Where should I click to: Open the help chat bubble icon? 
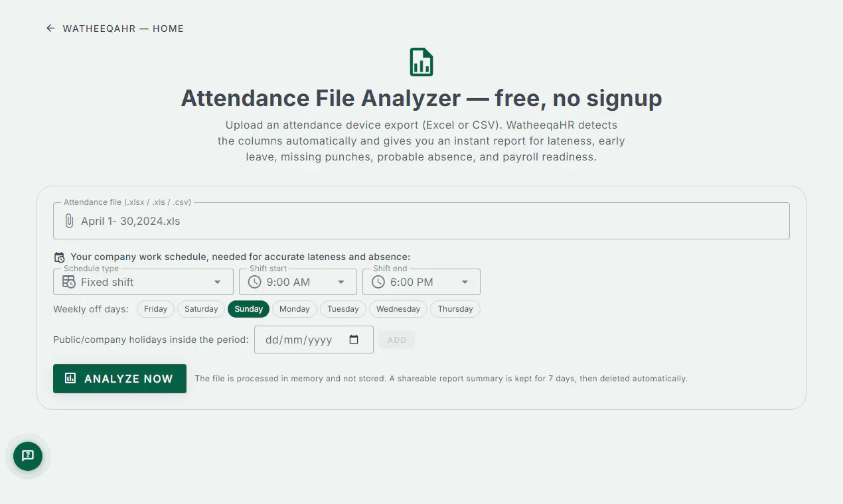pos(28,456)
